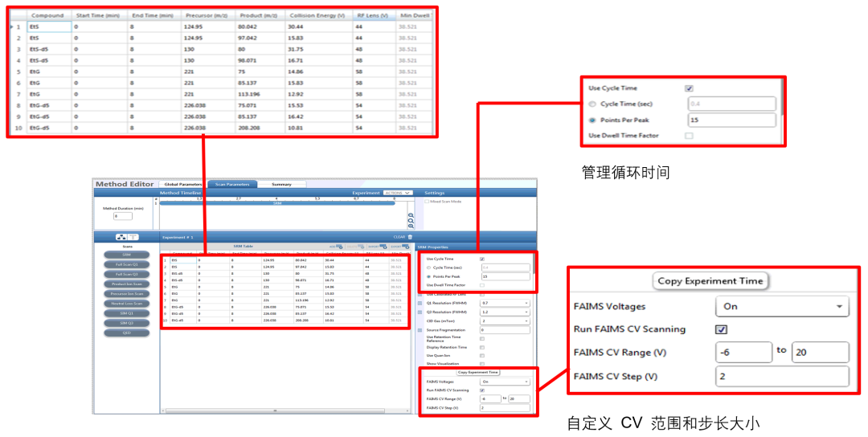Click Copy Experiment Time button in enlarged inset
Screen dimensions: 868x437
710,281
